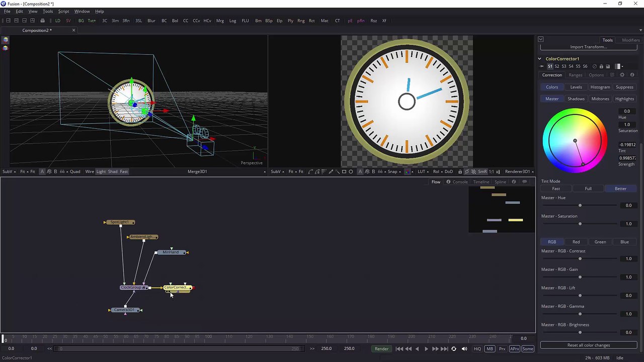Screen dimensions: 644x362
Task: Switch to the Modifiers tab
Action: click(x=631, y=40)
